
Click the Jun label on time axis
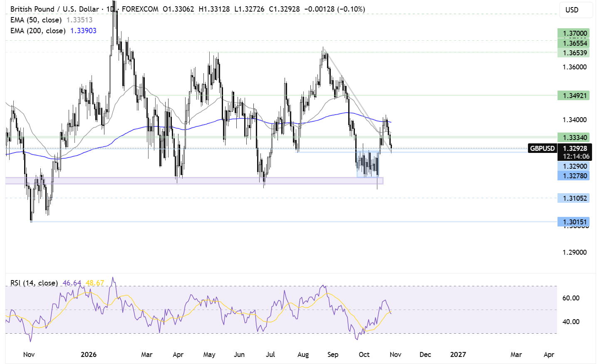point(239,354)
